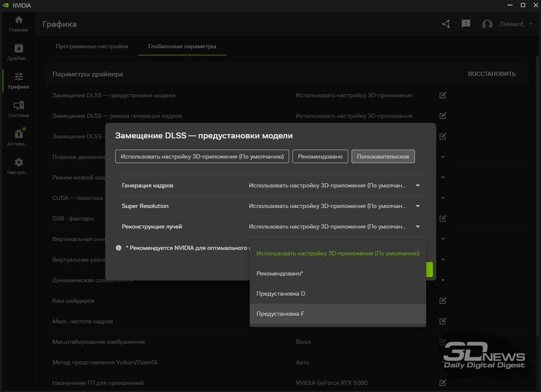Go to the Drivers section in sidebar

[18, 52]
